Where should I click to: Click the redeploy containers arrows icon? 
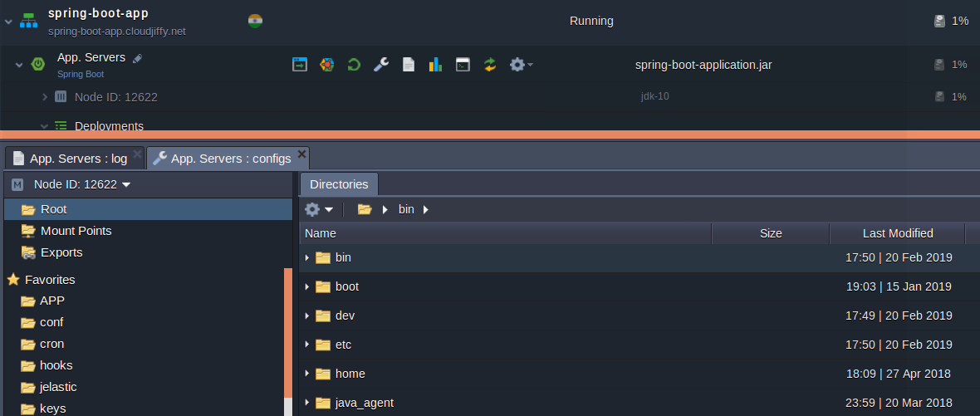[490, 64]
